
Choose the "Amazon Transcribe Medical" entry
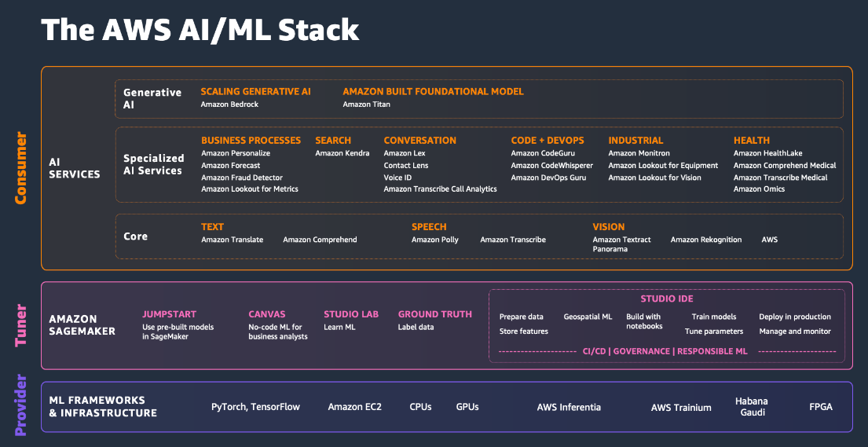click(781, 178)
